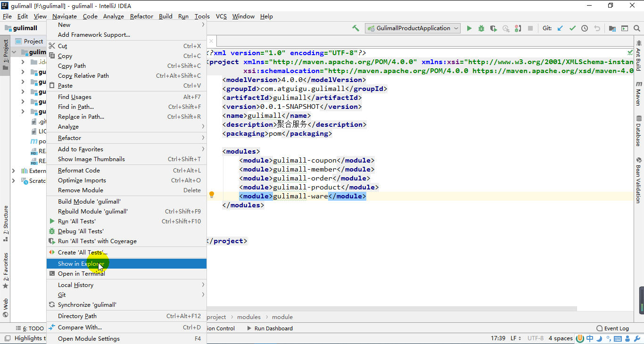644x344 pixels.
Task: Expand the Scratches tree node
Action: (x=14, y=181)
